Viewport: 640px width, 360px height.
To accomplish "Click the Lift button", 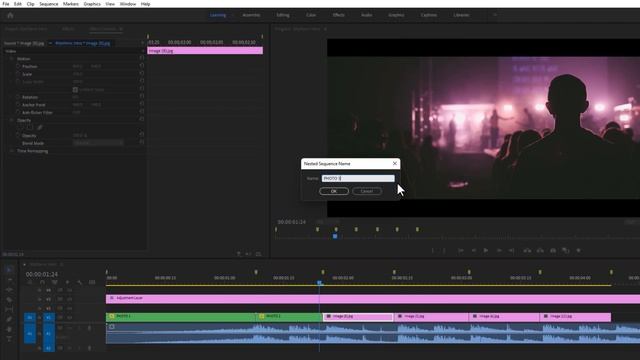I will 527,251.
